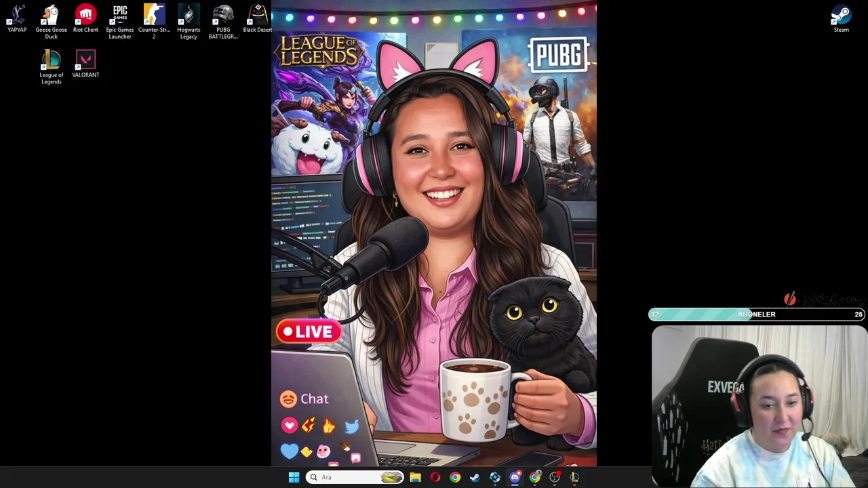This screenshot has height=488, width=868.
Task: Open the Epic Games Launcher shortcut
Action: pyautogui.click(x=120, y=22)
